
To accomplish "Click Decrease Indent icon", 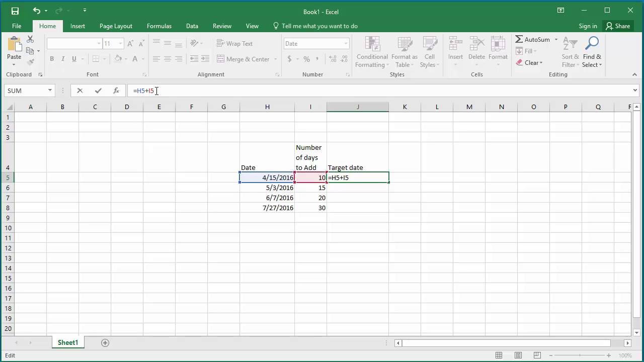I will pyautogui.click(x=194, y=59).
